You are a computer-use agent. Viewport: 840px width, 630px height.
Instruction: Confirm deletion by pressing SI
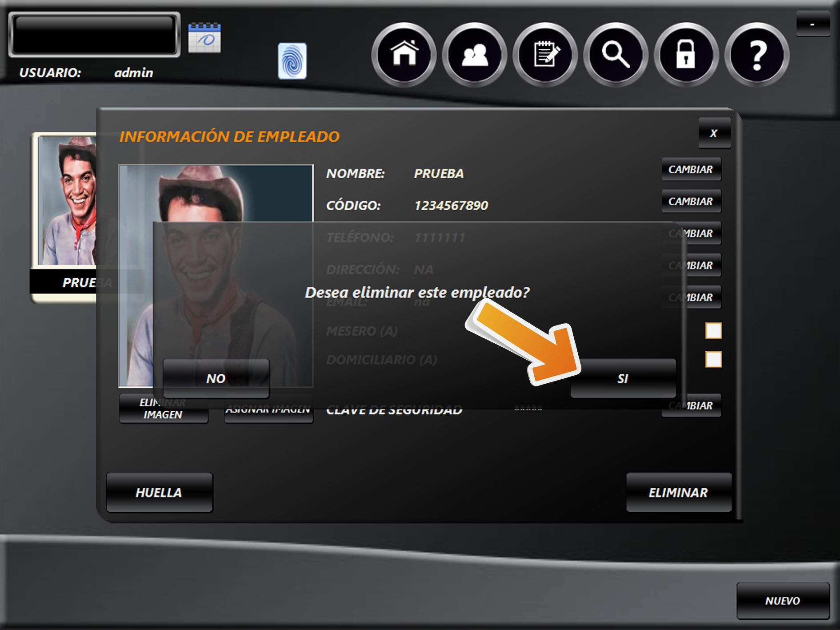tap(623, 378)
